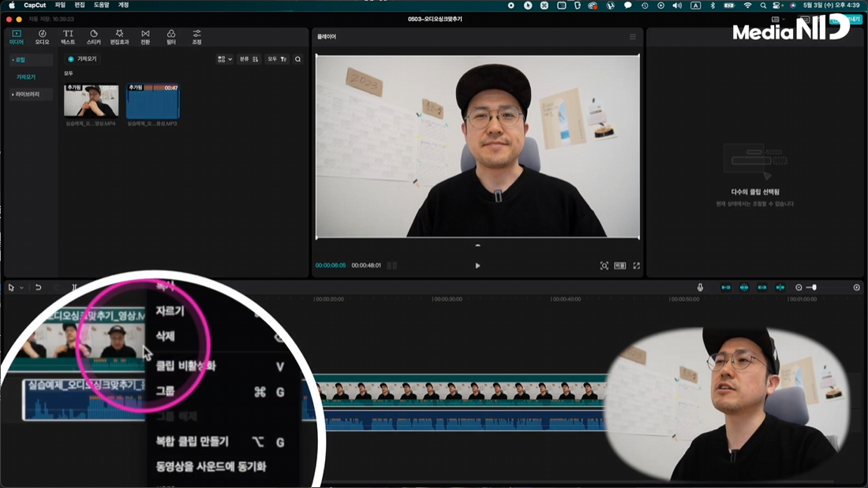Select 가져오기 in the sidebar

[x=26, y=77]
